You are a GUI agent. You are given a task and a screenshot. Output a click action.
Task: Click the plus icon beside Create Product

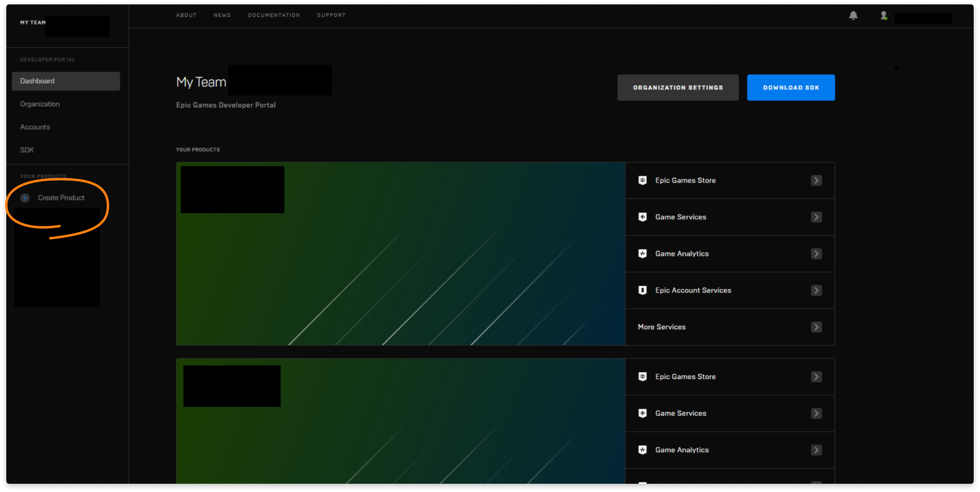pyautogui.click(x=25, y=198)
